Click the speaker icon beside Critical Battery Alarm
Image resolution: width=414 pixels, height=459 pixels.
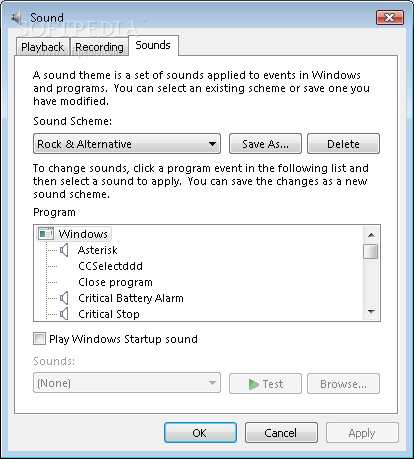coord(64,298)
